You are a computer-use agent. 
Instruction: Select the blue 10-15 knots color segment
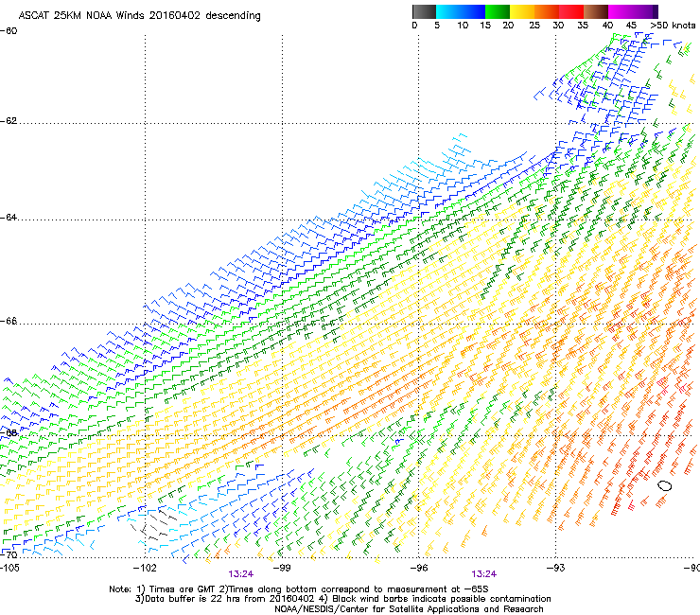[x=473, y=11]
